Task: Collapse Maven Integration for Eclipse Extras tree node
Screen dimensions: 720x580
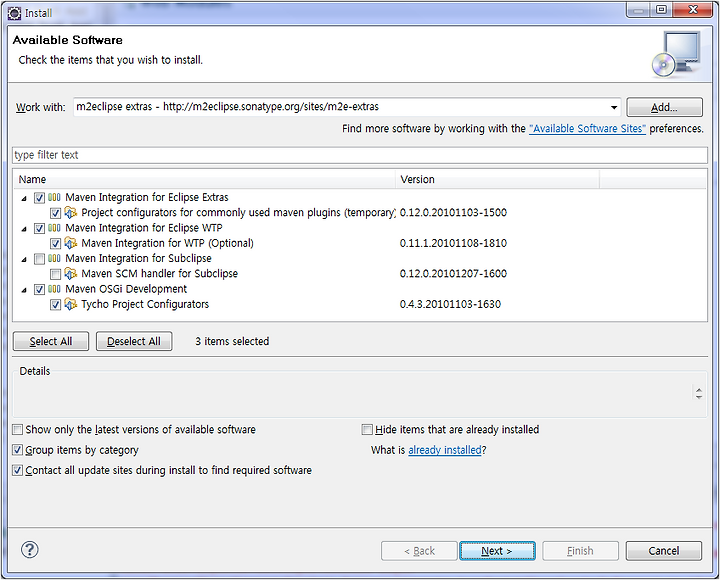Action: point(24,198)
